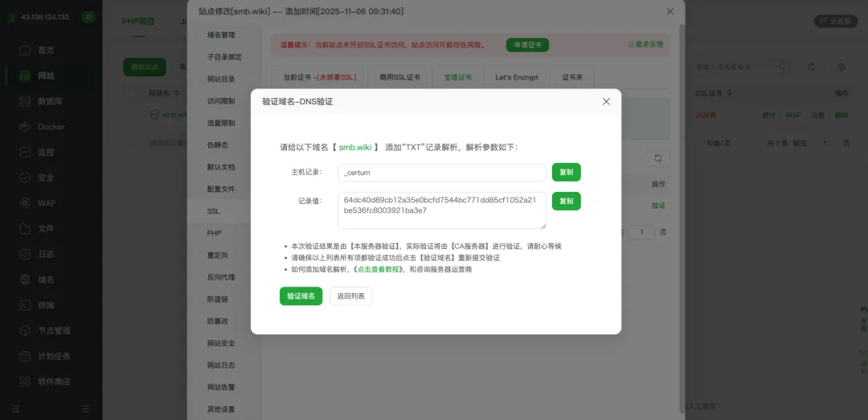Switch to 当前证书 tab
The image size is (868, 420).
coord(319,77)
